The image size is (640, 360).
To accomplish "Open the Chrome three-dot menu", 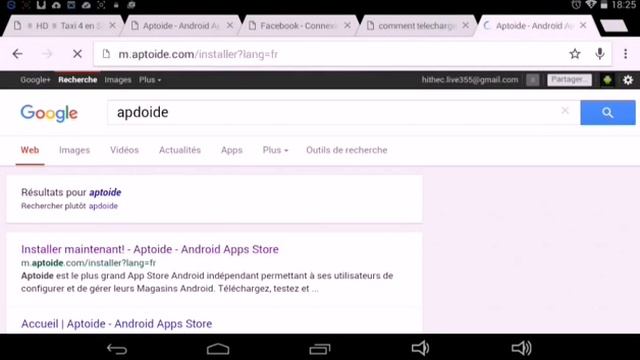I will 625,54.
